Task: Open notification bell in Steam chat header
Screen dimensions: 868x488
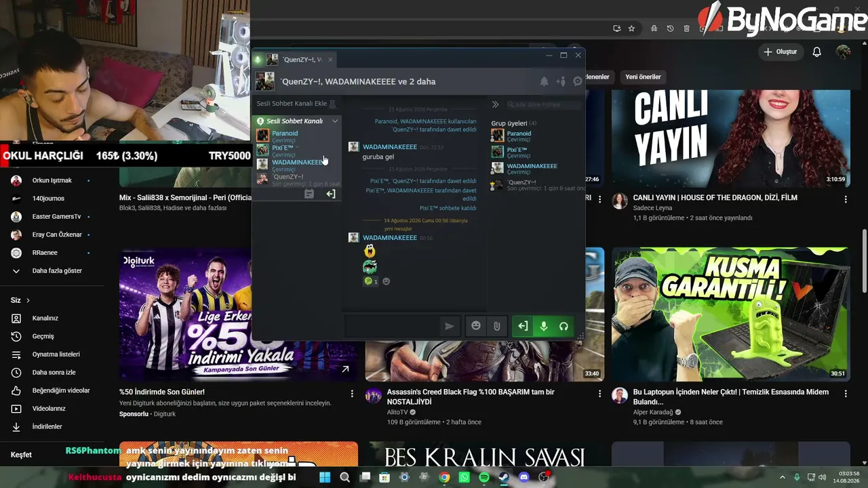Action: coord(544,81)
